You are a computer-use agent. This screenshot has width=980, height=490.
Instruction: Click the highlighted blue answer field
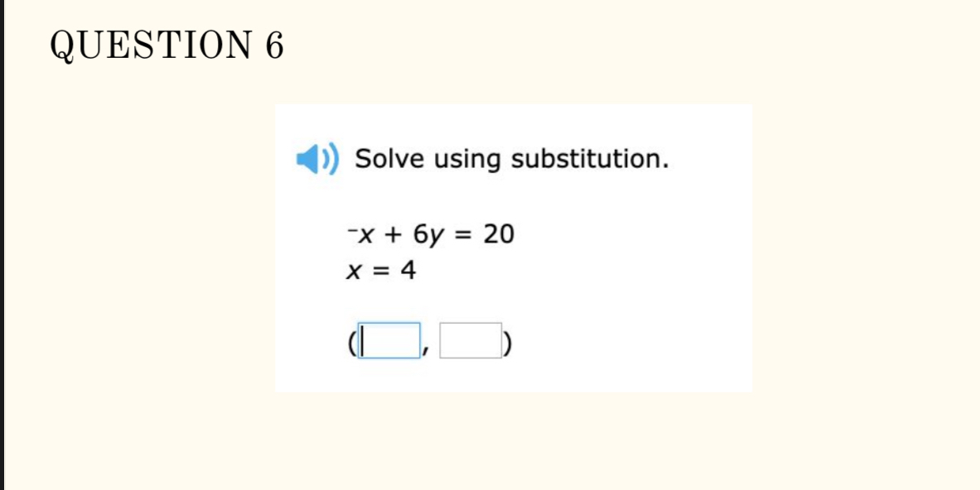tap(387, 340)
